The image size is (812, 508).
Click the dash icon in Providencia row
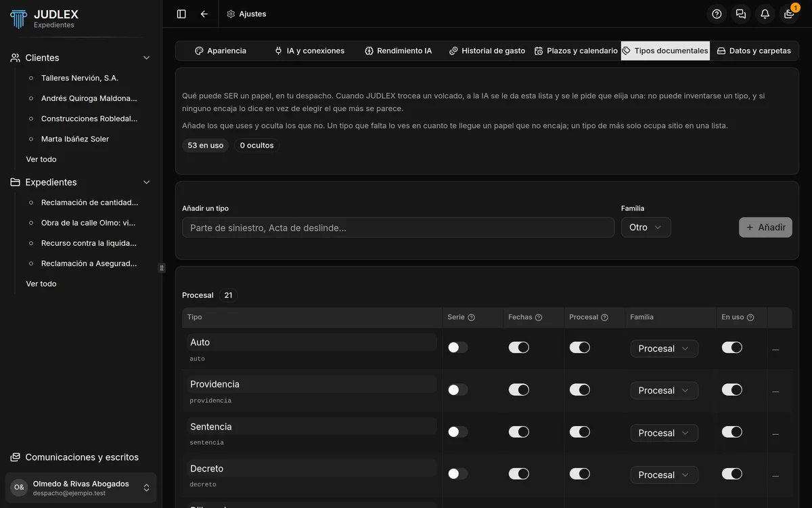click(775, 391)
